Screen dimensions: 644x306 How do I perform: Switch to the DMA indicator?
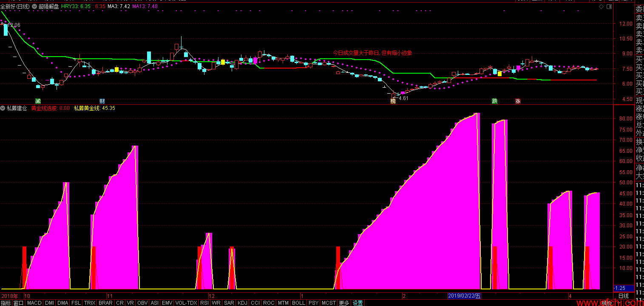(63, 303)
